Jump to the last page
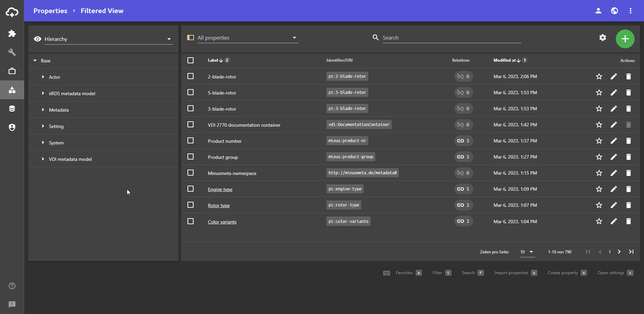 (x=631, y=252)
